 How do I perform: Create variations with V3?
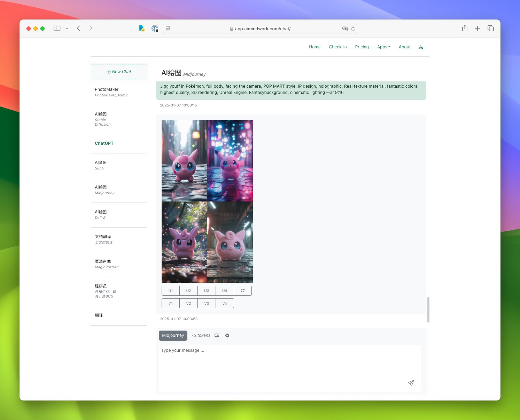tap(207, 303)
